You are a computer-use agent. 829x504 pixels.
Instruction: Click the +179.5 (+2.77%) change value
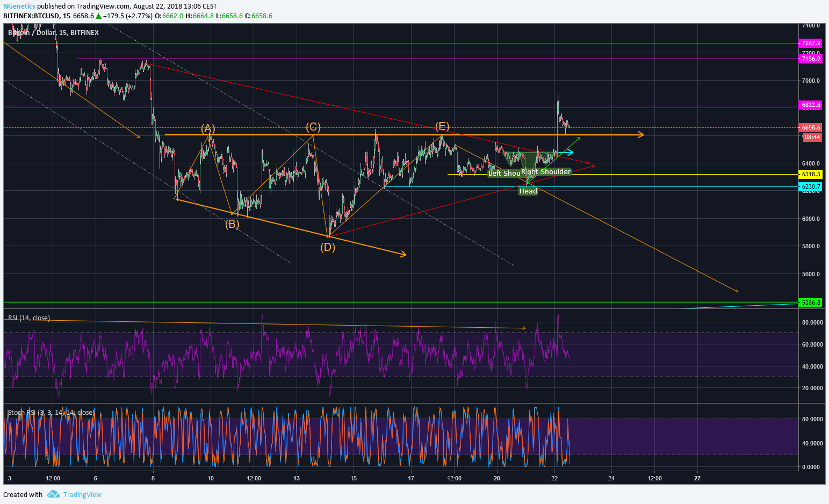[128, 16]
